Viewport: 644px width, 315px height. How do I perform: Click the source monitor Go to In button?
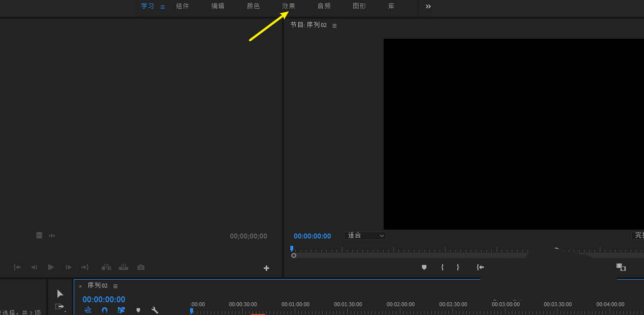[x=17, y=267]
